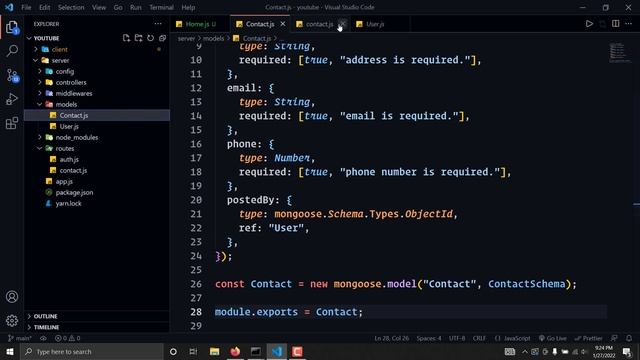Image resolution: width=640 pixels, height=360 pixels.
Task: Split the editor to the right
Action: point(616,24)
